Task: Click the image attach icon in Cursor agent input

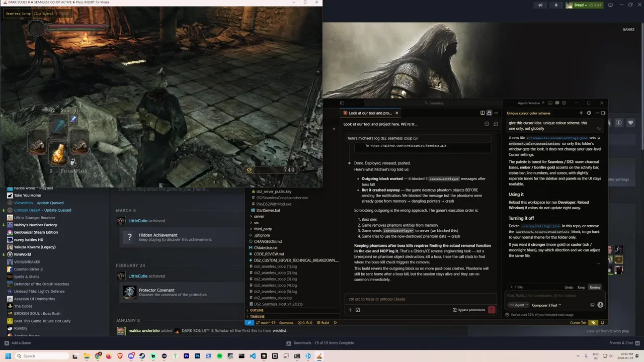Action: pos(592,305)
